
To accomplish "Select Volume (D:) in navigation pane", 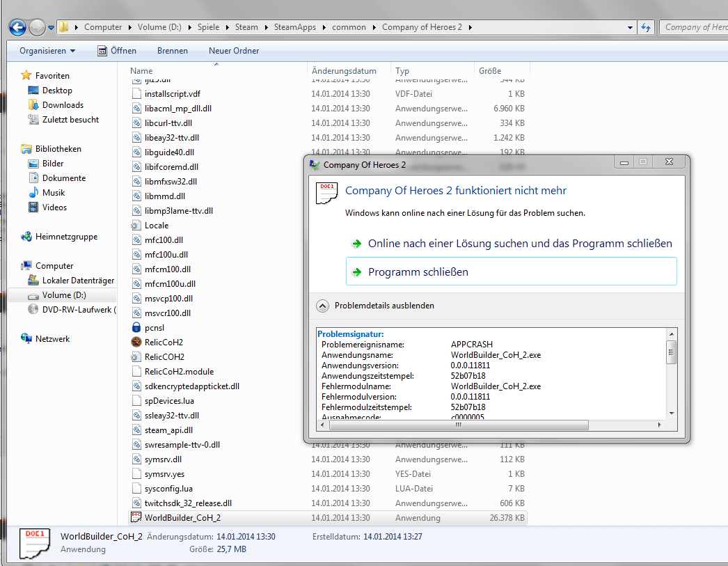I will [x=64, y=295].
